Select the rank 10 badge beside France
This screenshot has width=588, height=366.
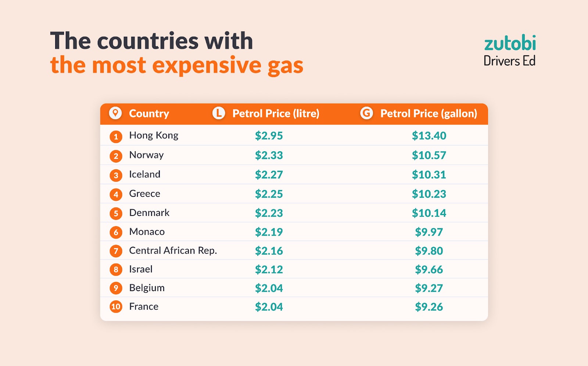pos(116,307)
